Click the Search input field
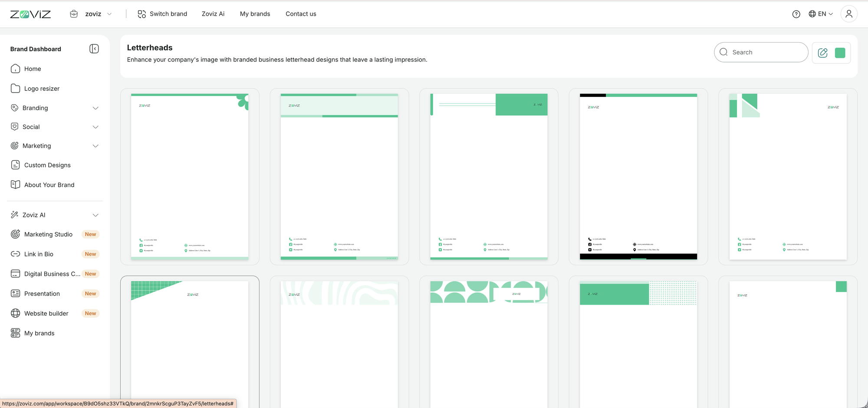This screenshot has width=868, height=408. point(761,52)
